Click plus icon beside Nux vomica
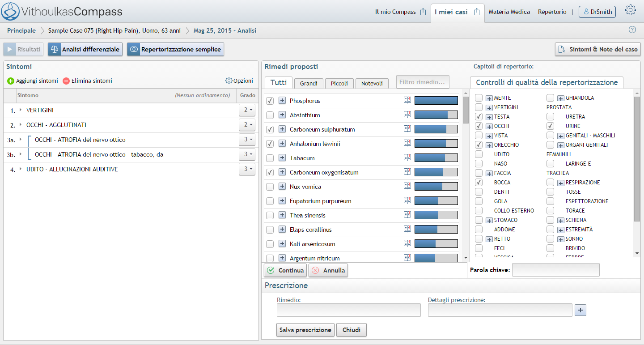 282,187
